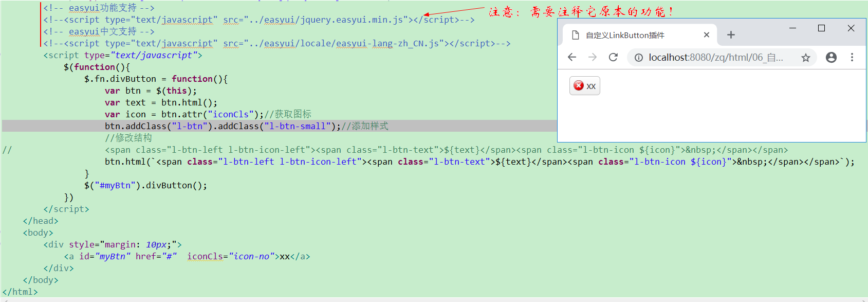Bookmark this page with the star icon
This screenshot has height=302, width=868.
pos(806,58)
